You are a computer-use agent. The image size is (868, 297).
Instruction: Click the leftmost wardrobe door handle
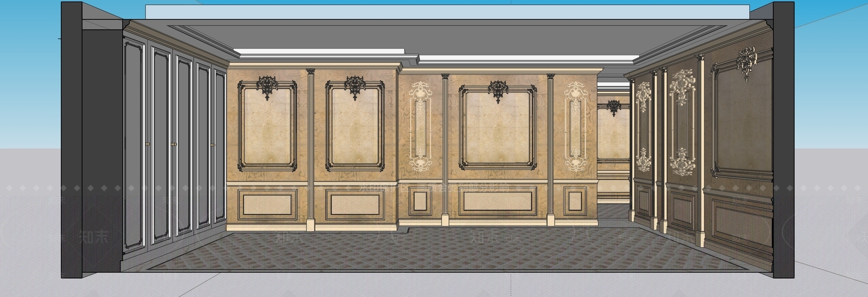[x=148, y=144]
